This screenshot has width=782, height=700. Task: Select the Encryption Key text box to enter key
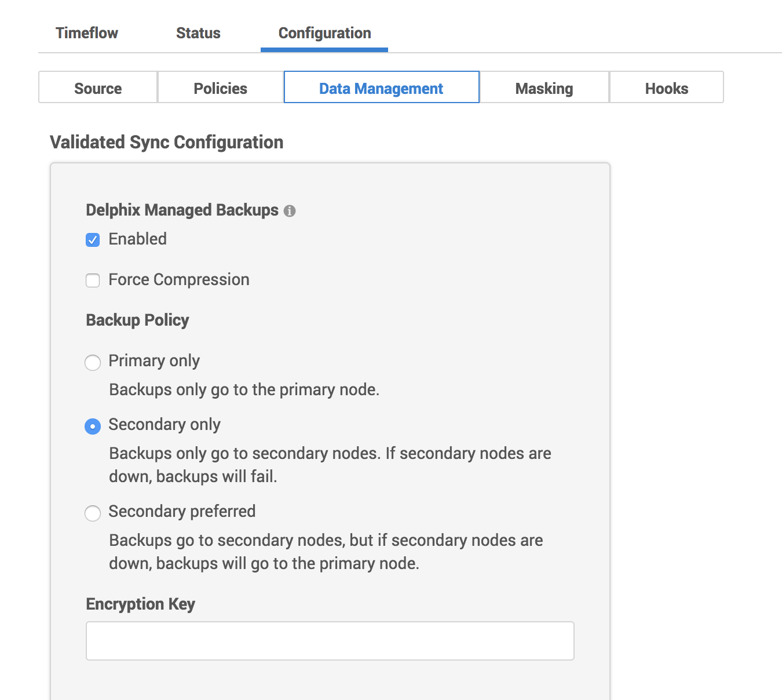(x=329, y=640)
